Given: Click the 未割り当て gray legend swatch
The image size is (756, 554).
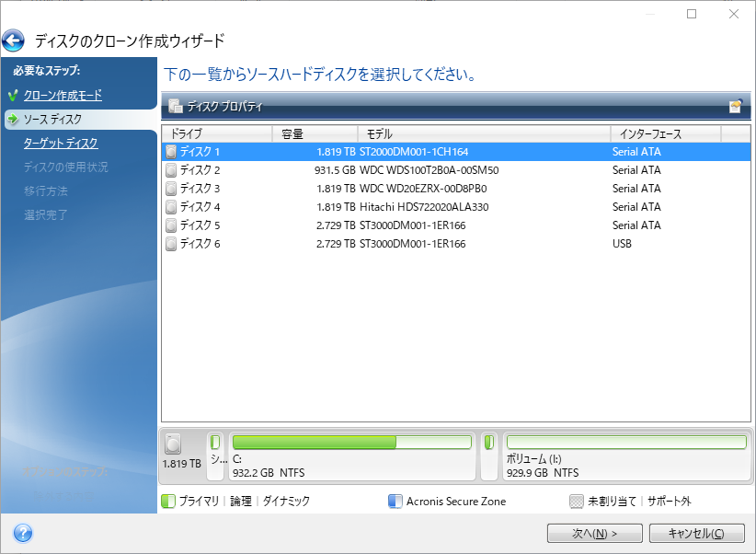Looking at the screenshot, I should pos(576,501).
